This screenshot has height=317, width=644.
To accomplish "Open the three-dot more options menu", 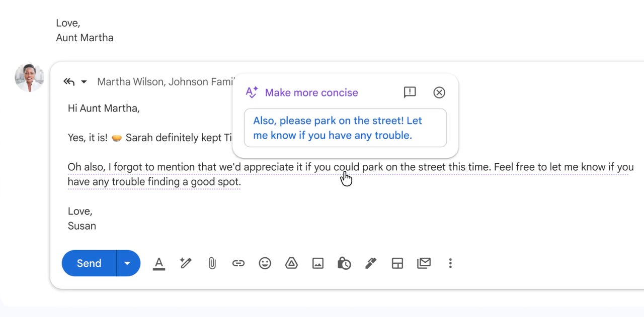I will (450, 263).
